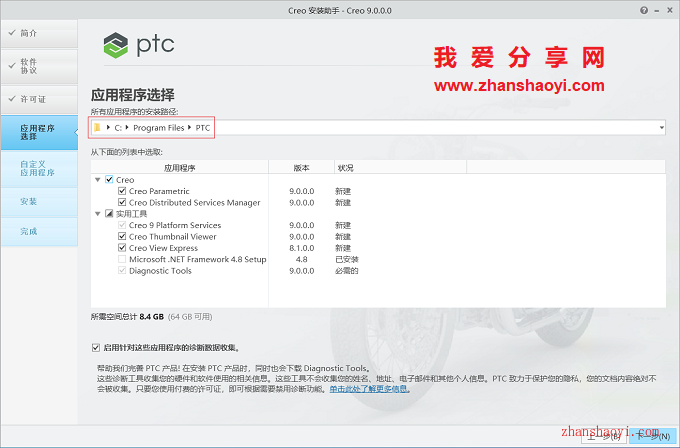Click PTC path segment
The width and height of the screenshot is (680, 448).
[203, 128]
